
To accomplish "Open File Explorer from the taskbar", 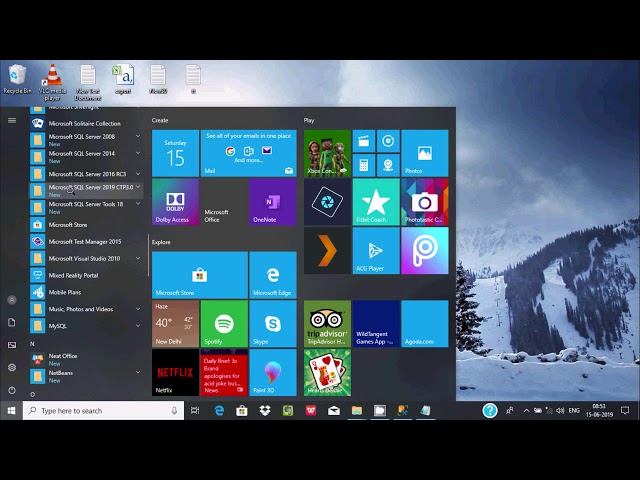I will (x=357, y=411).
